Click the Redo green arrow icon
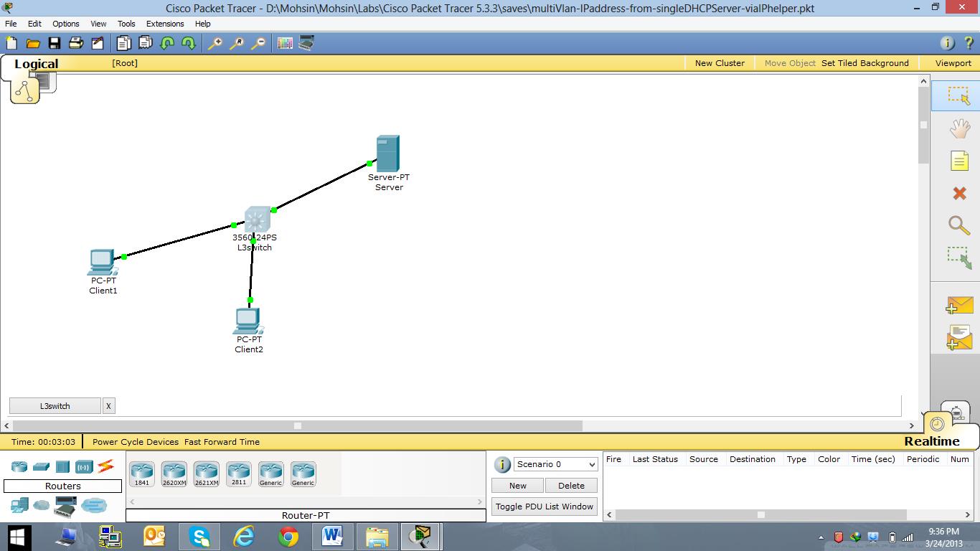 (189, 43)
